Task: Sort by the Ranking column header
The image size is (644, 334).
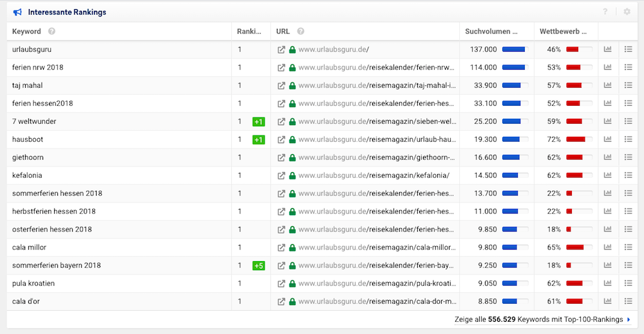Action: [249, 31]
